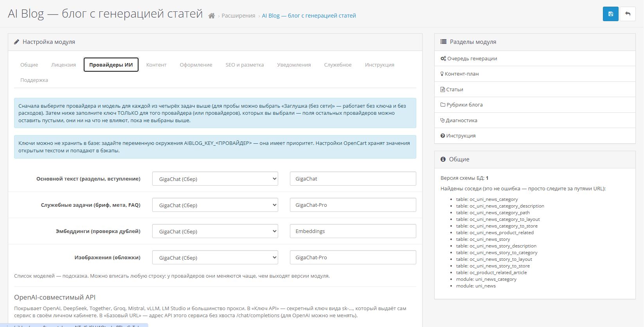Click the list icon beside Разделы модуля
The image size is (644, 327).
tap(443, 42)
